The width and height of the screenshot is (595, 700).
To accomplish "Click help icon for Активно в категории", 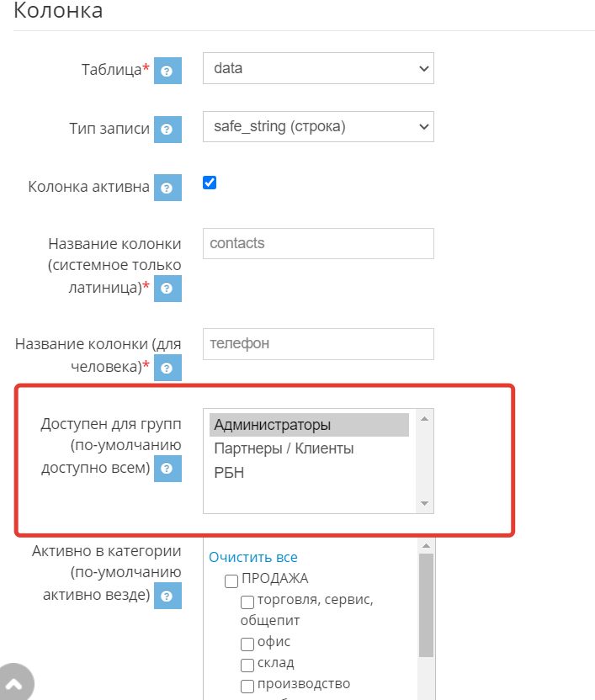I will click(167, 597).
